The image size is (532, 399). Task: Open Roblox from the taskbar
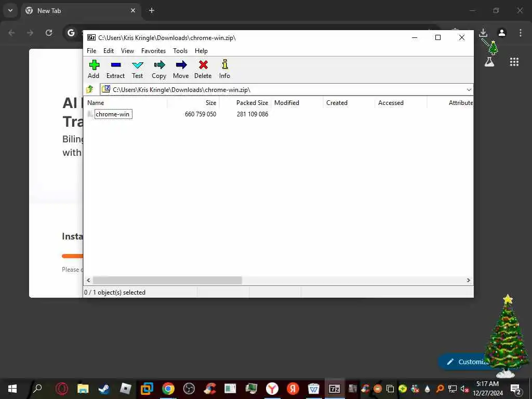pos(125,389)
